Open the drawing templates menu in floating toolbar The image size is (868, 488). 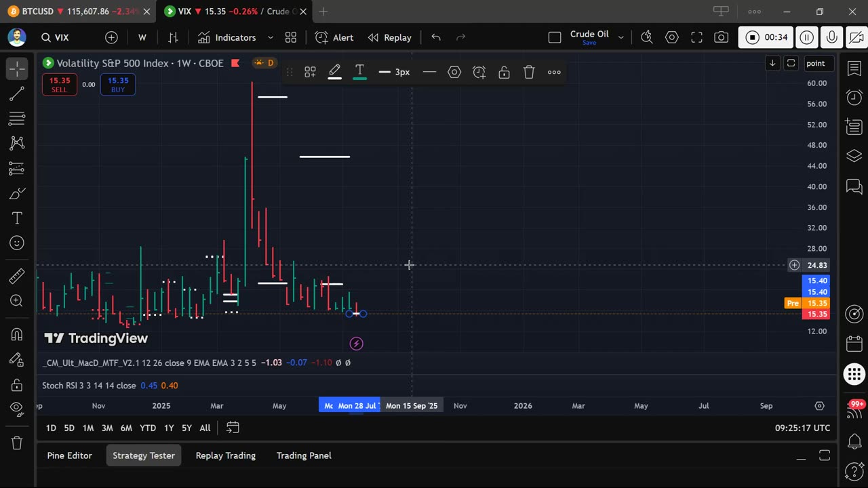(x=310, y=72)
